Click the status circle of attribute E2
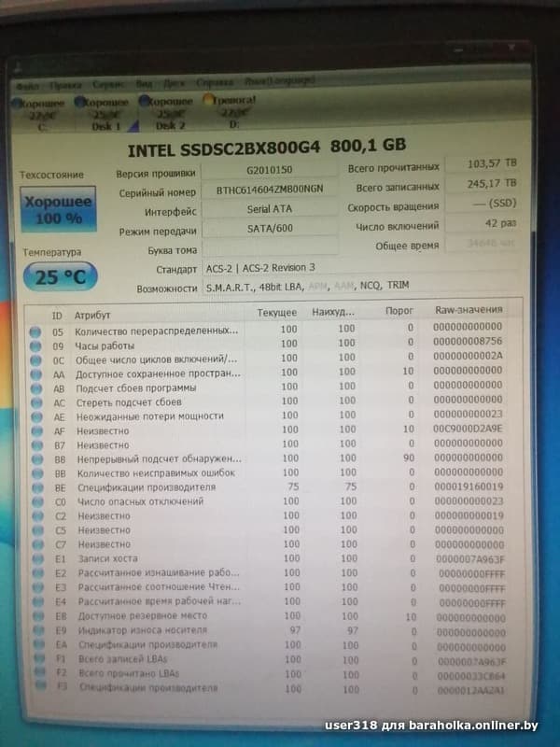This screenshot has width=560, height=747. tap(39, 573)
